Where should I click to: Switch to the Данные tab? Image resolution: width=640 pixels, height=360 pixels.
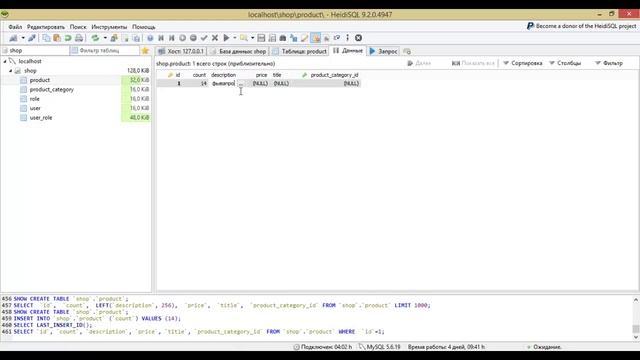coord(348,51)
